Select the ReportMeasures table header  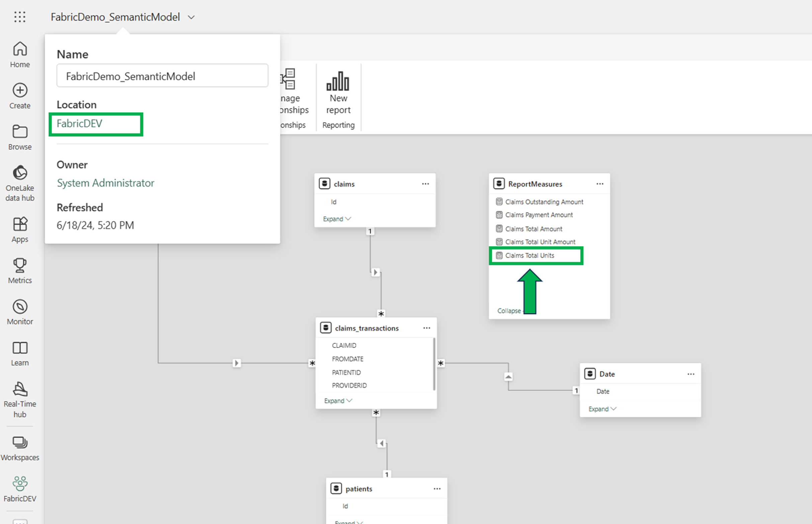click(549, 184)
